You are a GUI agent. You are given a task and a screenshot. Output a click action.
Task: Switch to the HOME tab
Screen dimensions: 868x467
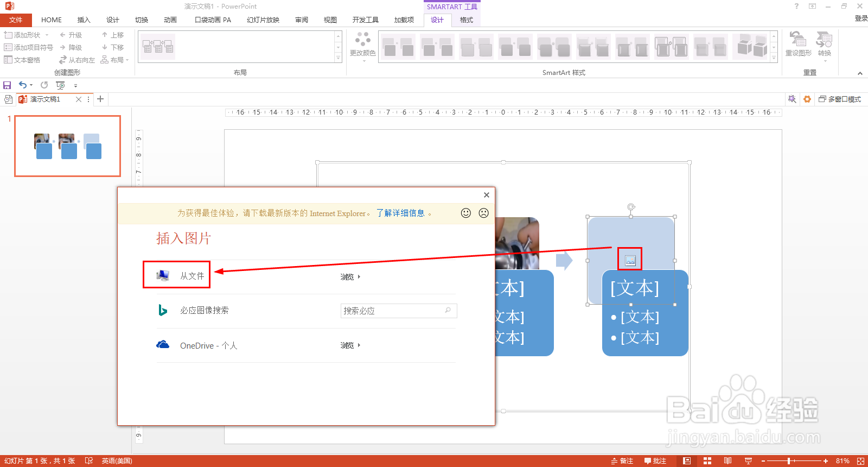[x=52, y=20]
